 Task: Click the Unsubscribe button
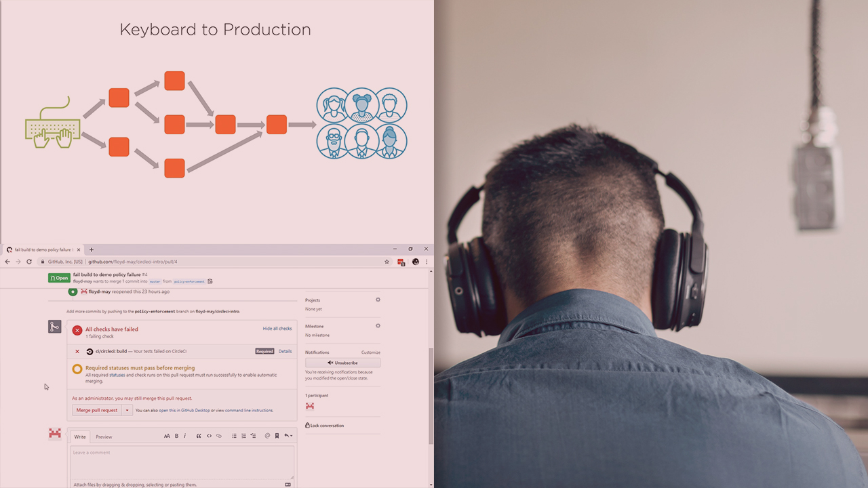(342, 363)
